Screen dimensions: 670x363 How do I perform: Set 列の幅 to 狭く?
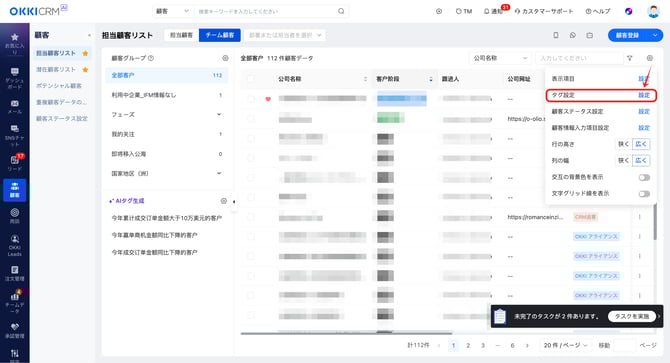623,161
